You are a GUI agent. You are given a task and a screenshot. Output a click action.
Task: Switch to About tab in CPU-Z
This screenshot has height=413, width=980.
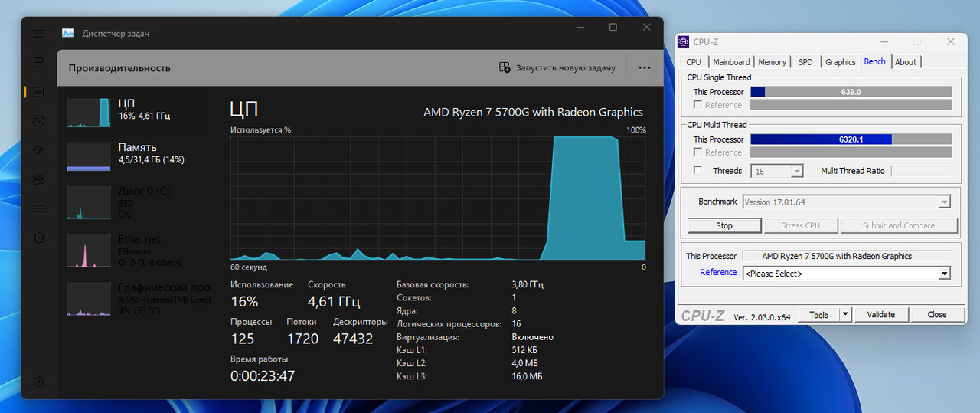click(x=906, y=62)
